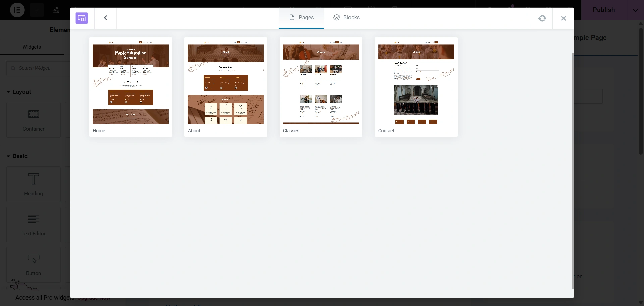Switch to the Blocks tab
The width and height of the screenshot is (644, 306).
click(x=346, y=18)
